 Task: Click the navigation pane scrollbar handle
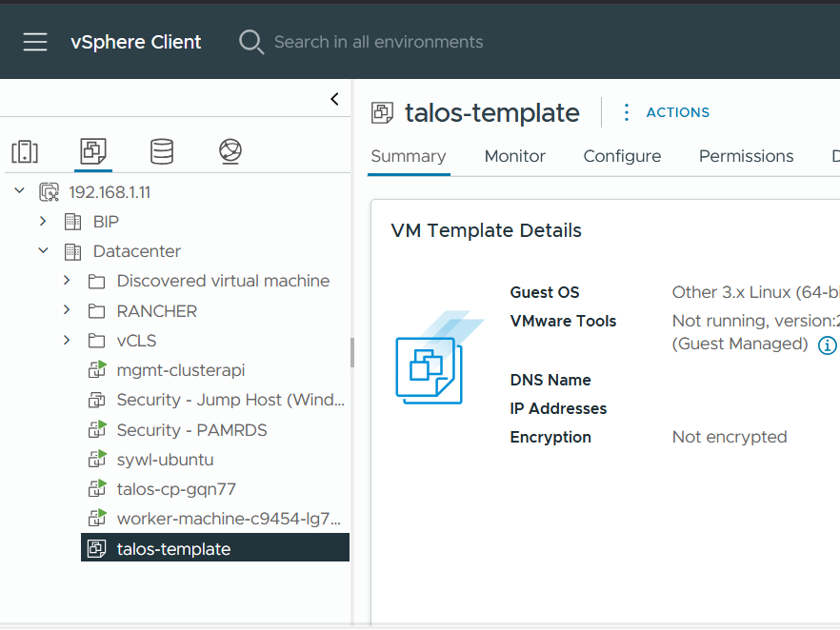point(352,353)
